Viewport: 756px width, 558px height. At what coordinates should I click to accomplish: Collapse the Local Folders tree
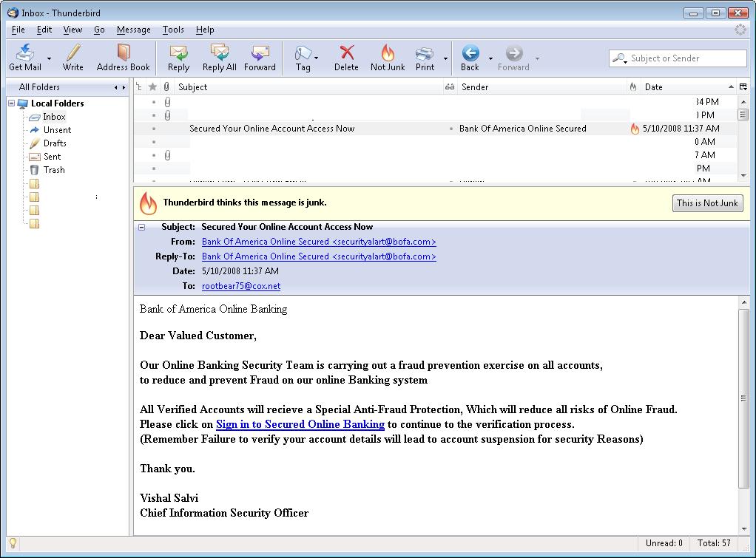12,103
